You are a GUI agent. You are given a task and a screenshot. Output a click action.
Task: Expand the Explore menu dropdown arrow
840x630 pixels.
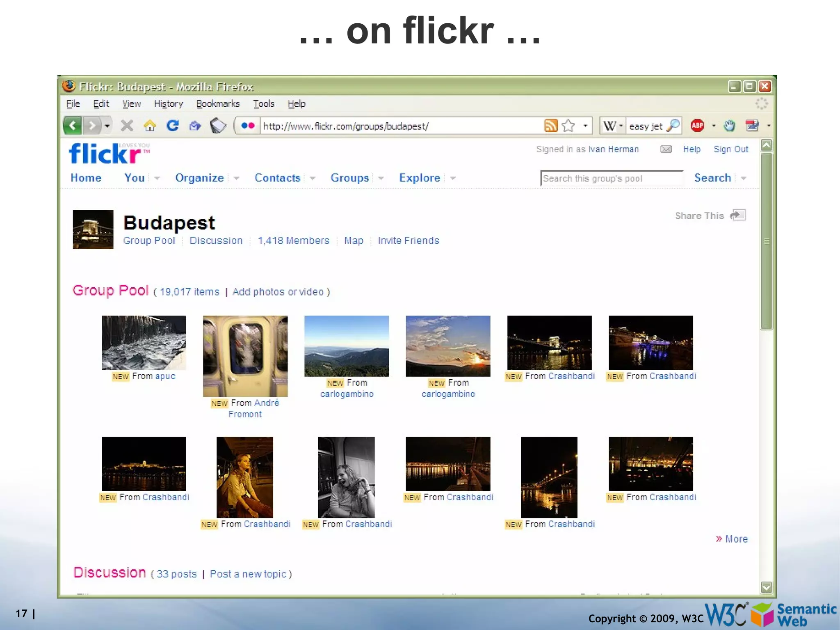[x=453, y=178]
